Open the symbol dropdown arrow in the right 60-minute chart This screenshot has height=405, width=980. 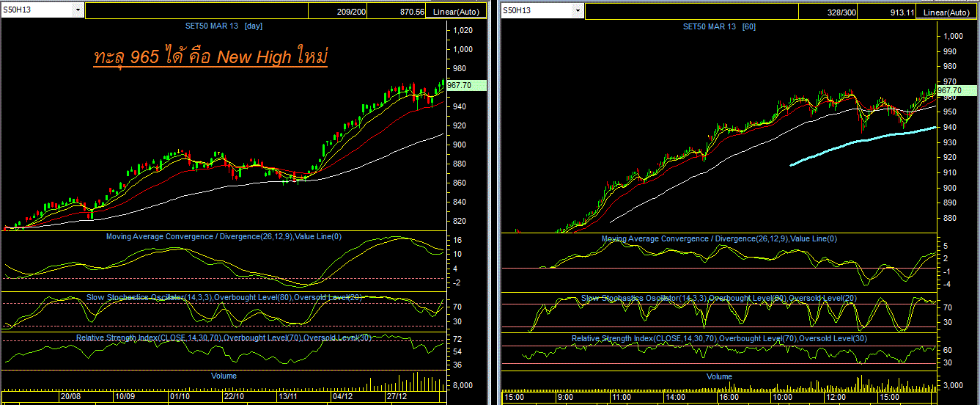[x=578, y=10]
